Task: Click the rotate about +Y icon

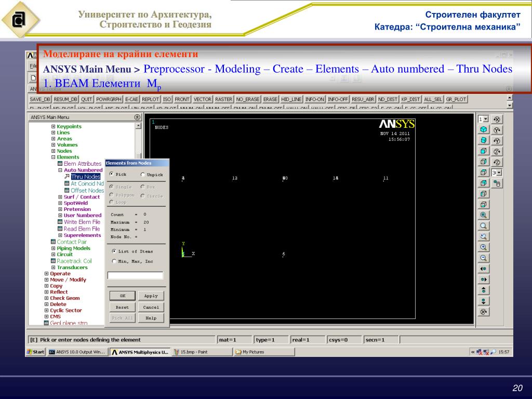Action: (497, 129)
